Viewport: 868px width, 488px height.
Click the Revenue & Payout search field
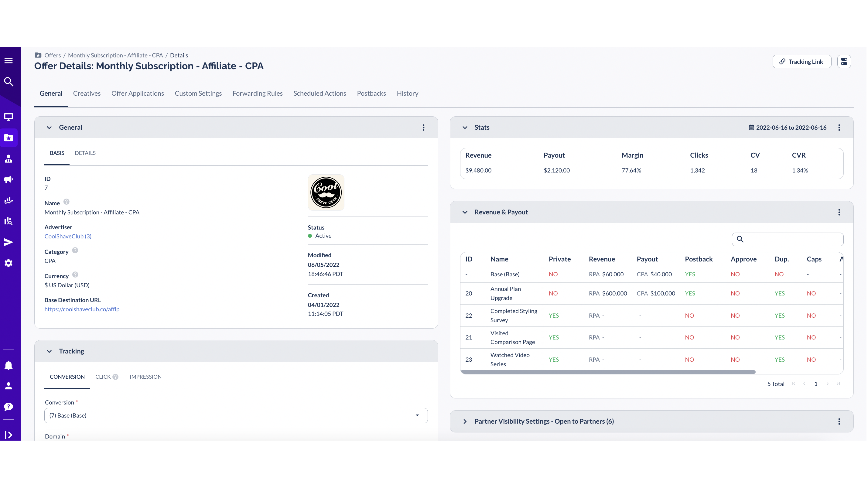788,239
